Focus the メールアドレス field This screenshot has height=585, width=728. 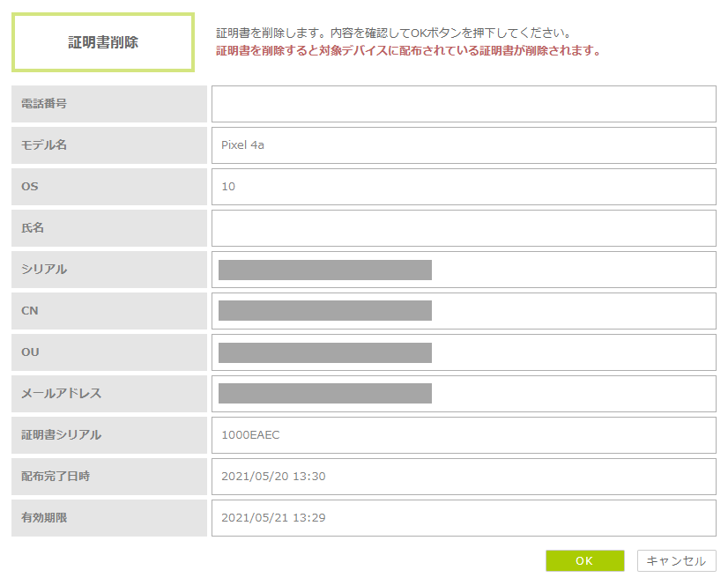[x=464, y=394]
